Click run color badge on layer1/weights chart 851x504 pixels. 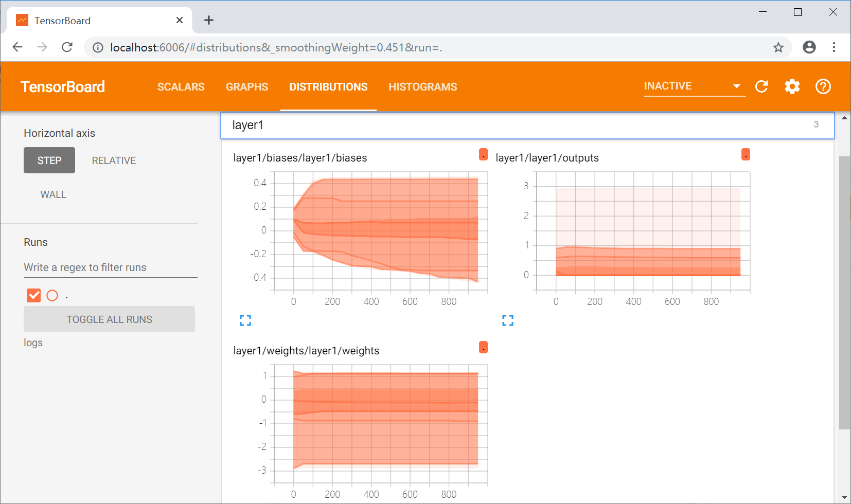[483, 347]
